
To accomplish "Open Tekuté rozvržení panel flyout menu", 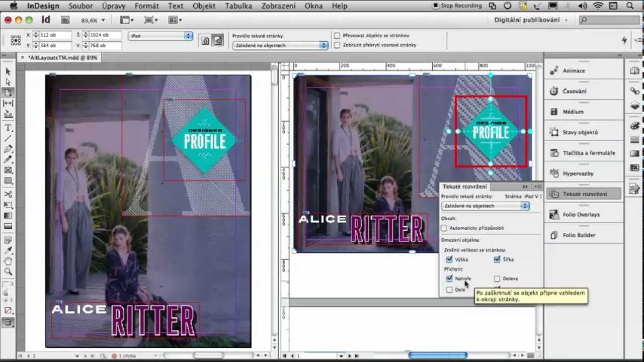I will [x=537, y=187].
